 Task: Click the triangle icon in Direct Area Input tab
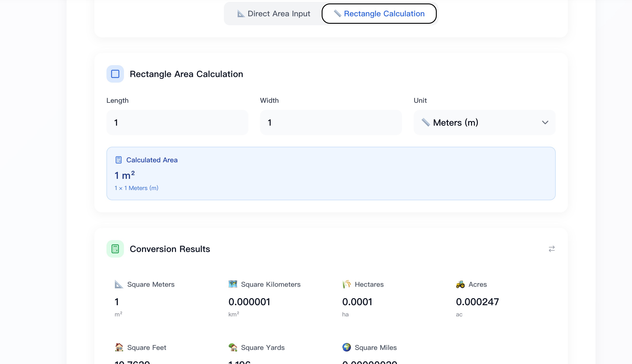(x=241, y=14)
